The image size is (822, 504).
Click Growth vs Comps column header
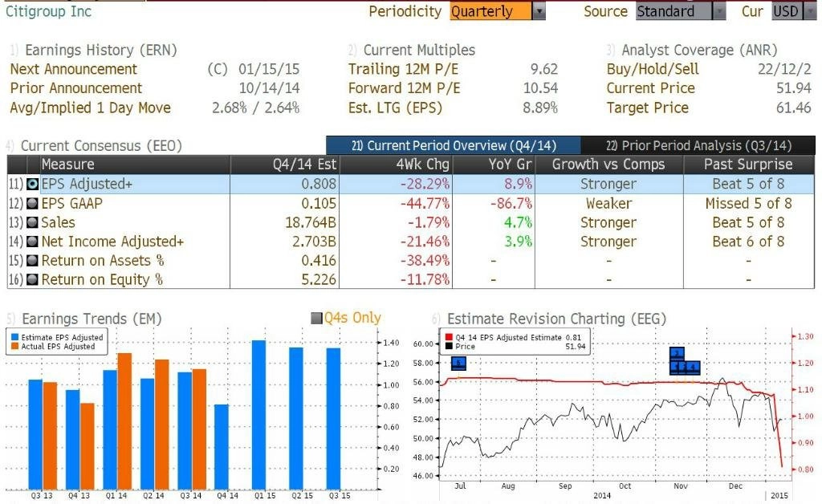[608, 165]
